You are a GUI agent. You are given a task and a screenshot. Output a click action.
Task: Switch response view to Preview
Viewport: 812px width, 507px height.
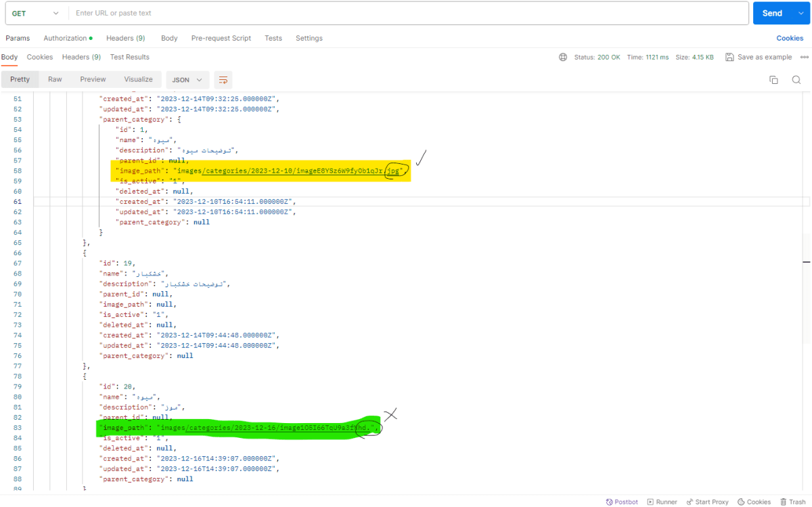(x=93, y=80)
